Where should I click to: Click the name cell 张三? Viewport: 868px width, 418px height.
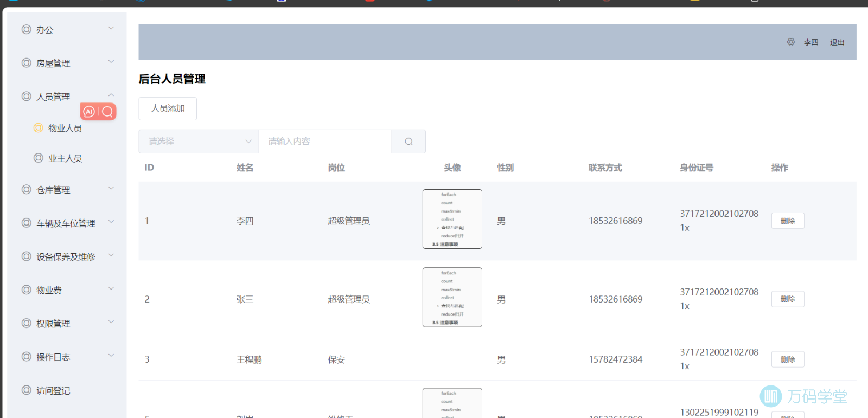click(x=245, y=299)
